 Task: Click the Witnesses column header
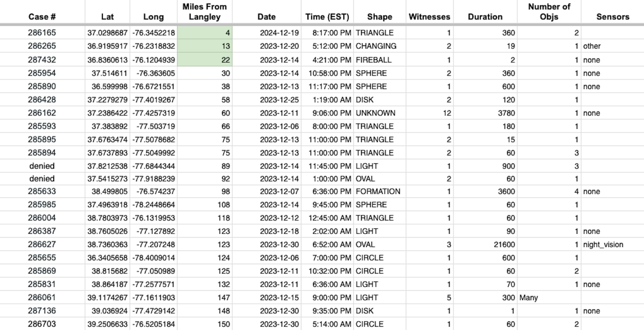tap(429, 17)
